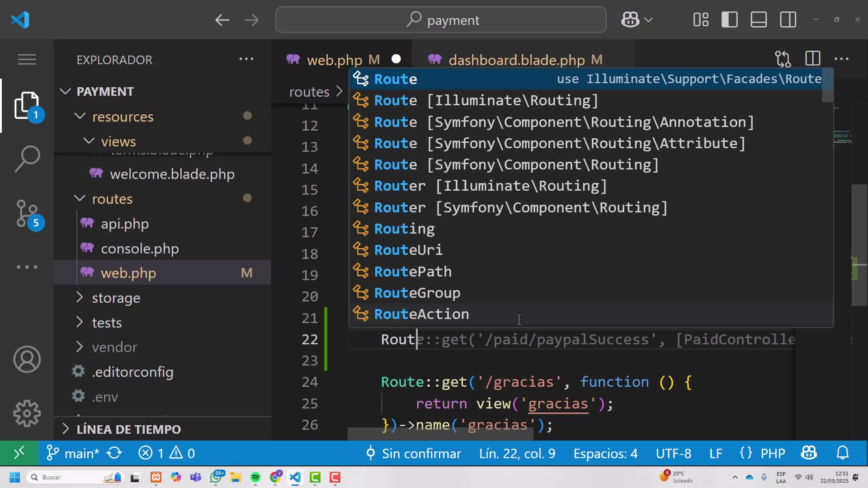The width and height of the screenshot is (868, 488).
Task: Toggle the secondary side bar visibility
Action: pyautogui.click(x=788, y=20)
